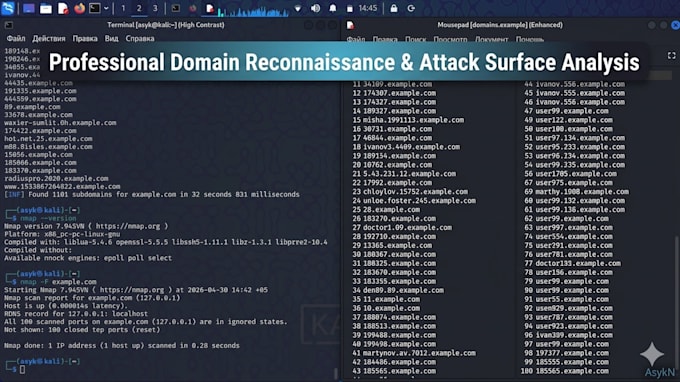The height and width of the screenshot is (382, 680).
Task: Click the 'Found 1101 subdomains' line
Action: pyautogui.click(x=152, y=194)
